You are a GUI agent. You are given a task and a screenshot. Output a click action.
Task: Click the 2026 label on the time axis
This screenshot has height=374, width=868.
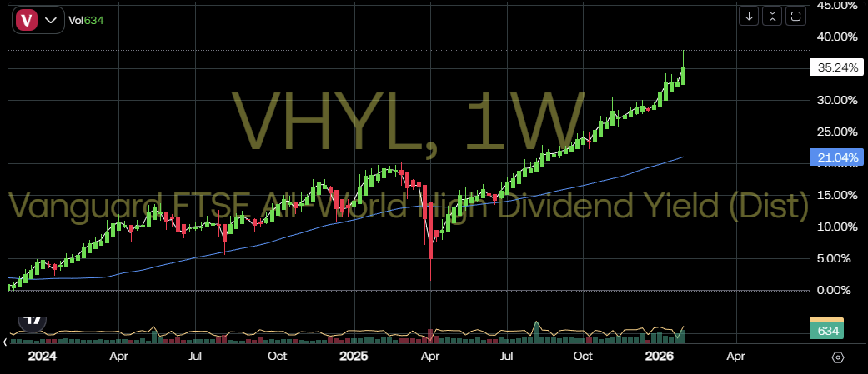660,356
